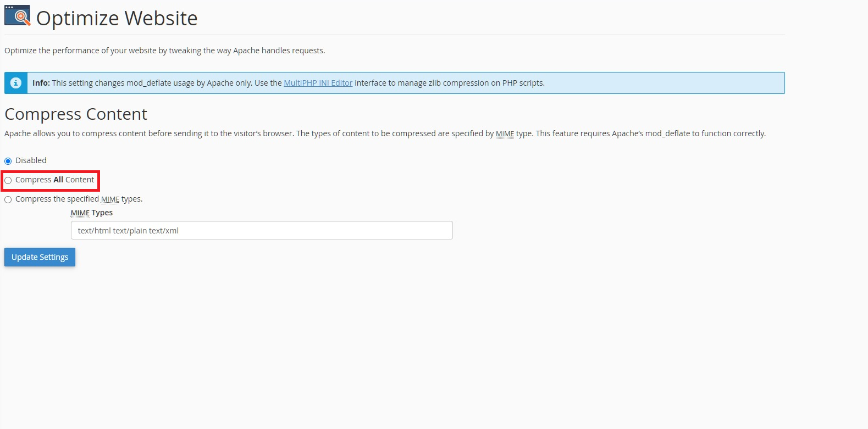Image resolution: width=868 pixels, height=429 pixels.
Task: Click the Compress Content heading
Action: coord(76,114)
